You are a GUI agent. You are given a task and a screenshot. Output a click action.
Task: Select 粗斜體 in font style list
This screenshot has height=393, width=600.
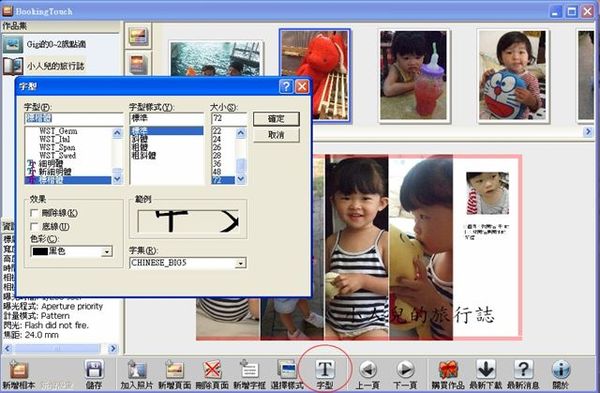pyautogui.click(x=144, y=155)
